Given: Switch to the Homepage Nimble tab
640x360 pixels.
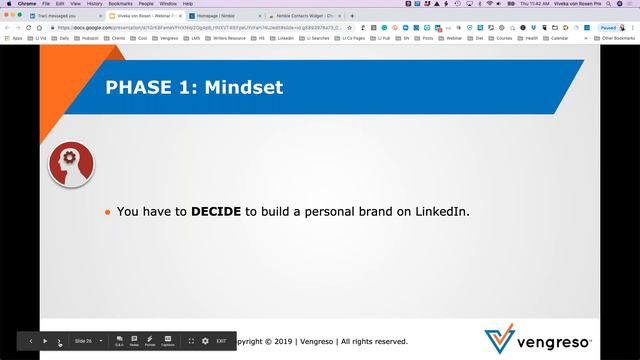Looking at the screenshot, I should click(224, 16).
